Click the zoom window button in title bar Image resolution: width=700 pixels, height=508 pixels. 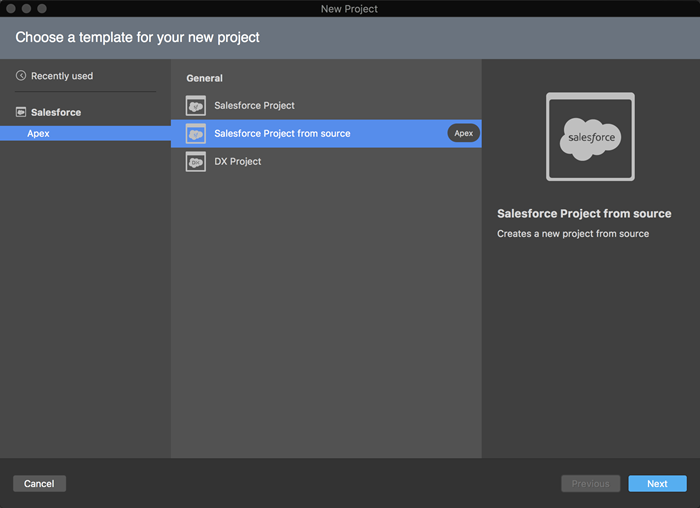click(42, 8)
